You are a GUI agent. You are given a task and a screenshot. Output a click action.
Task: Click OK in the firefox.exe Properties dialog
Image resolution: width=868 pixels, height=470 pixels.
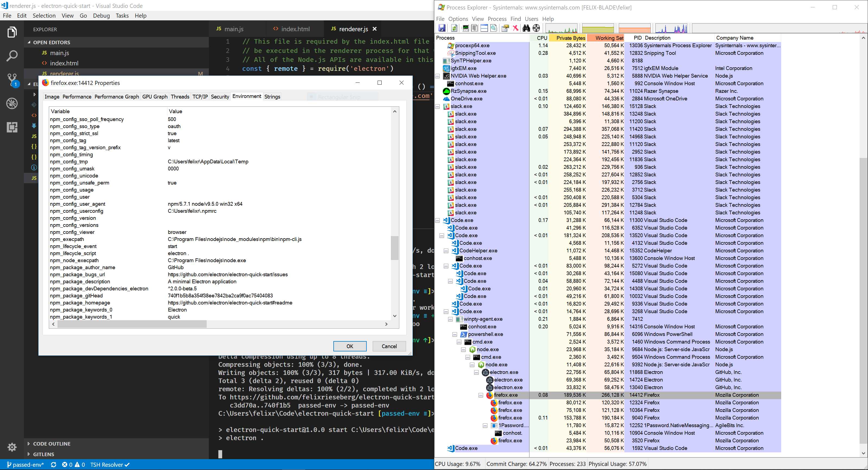pos(349,346)
